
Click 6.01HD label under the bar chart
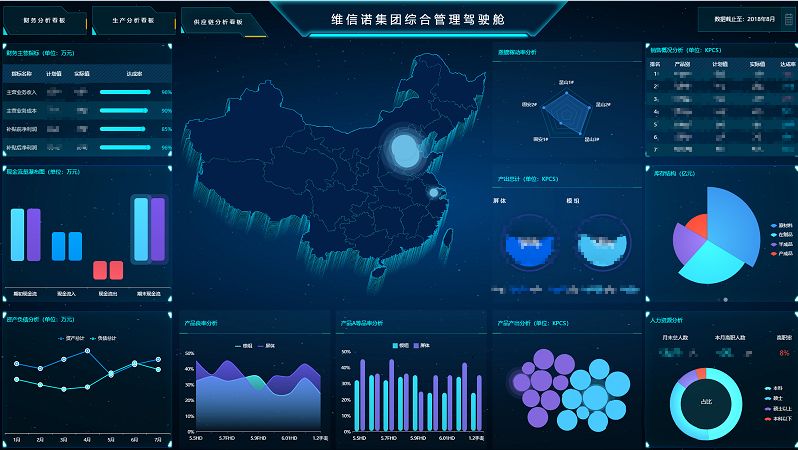pyautogui.click(x=447, y=438)
